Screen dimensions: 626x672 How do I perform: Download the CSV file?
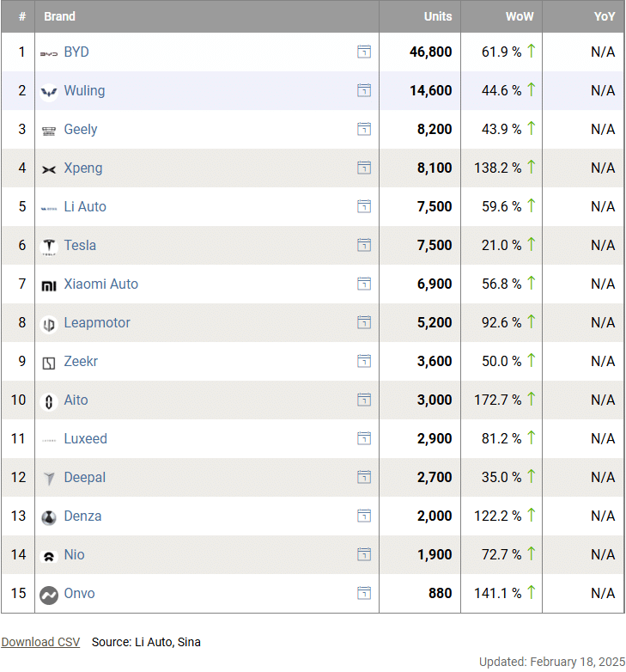coord(40,642)
